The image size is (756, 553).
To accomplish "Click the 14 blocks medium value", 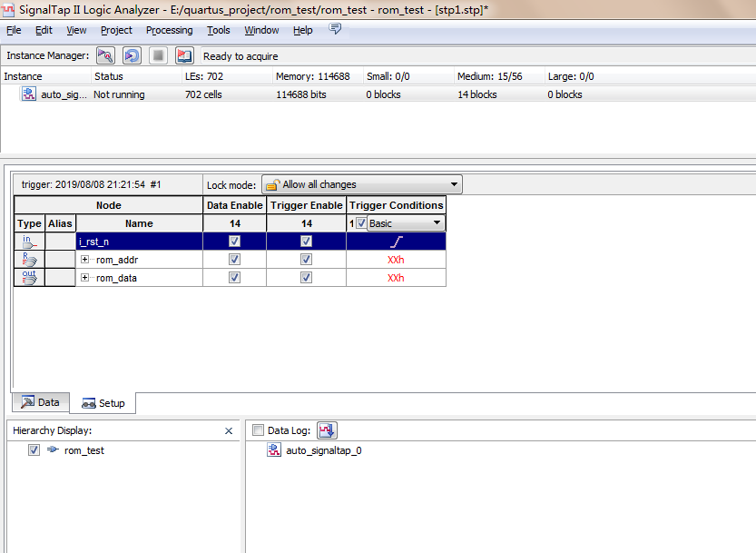I will point(476,94).
